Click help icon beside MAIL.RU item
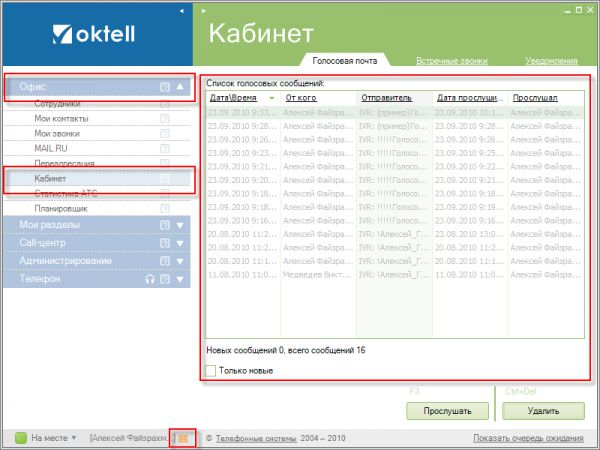600x450 pixels. click(165, 148)
